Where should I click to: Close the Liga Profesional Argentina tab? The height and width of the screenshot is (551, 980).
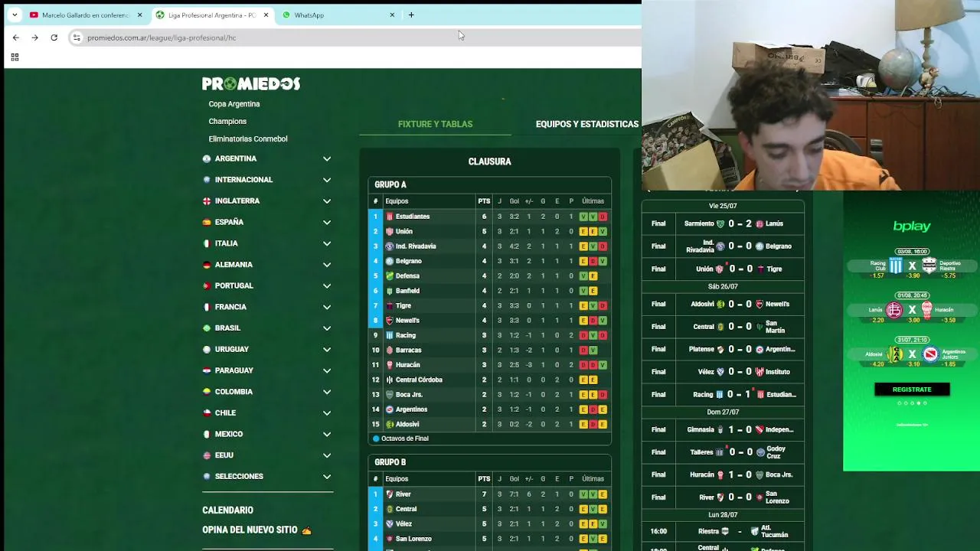tap(266, 15)
